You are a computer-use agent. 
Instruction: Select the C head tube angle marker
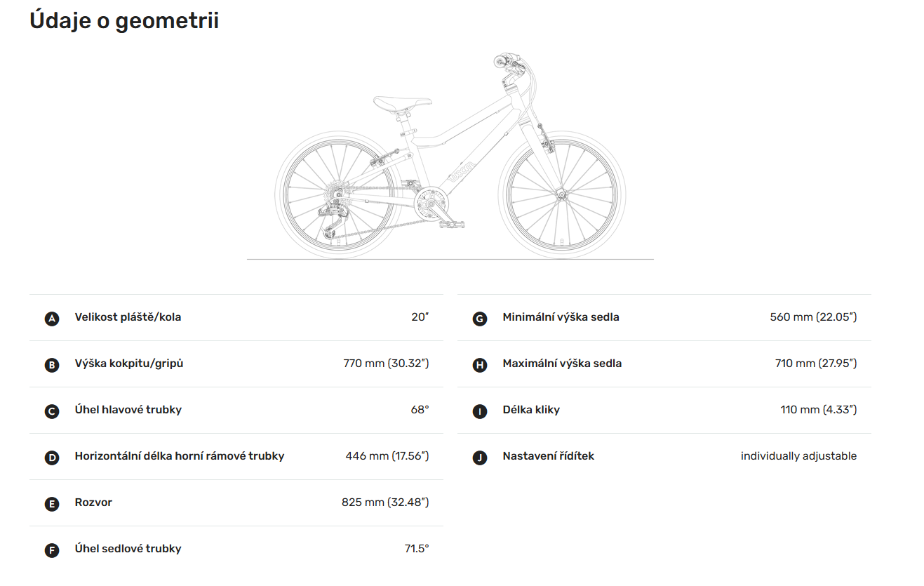click(x=52, y=411)
